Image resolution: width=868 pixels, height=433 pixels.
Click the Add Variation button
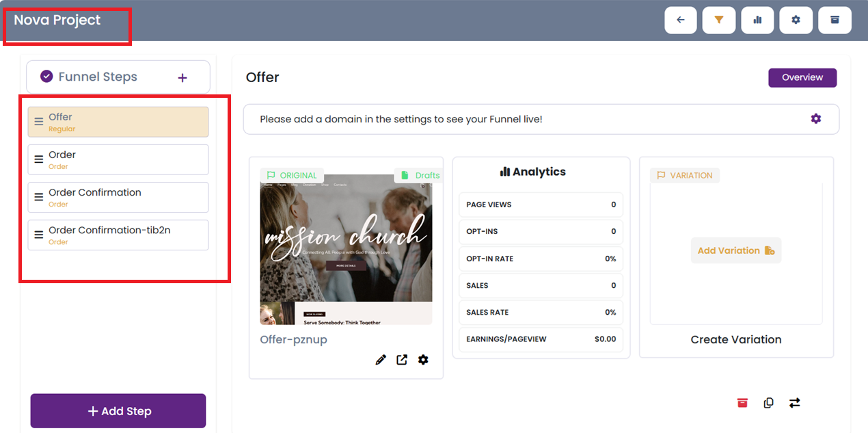(x=735, y=251)
